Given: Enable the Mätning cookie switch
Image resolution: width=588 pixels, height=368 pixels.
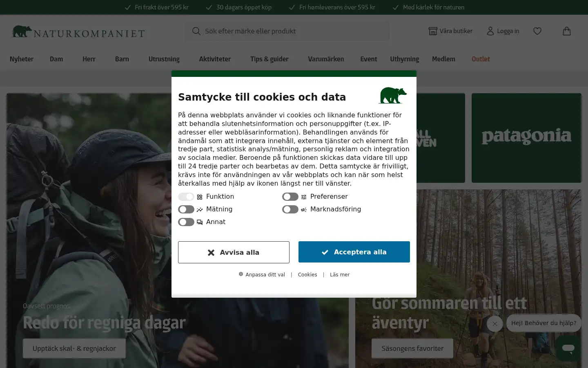Looking at the screenshot, I should (186, 209).
